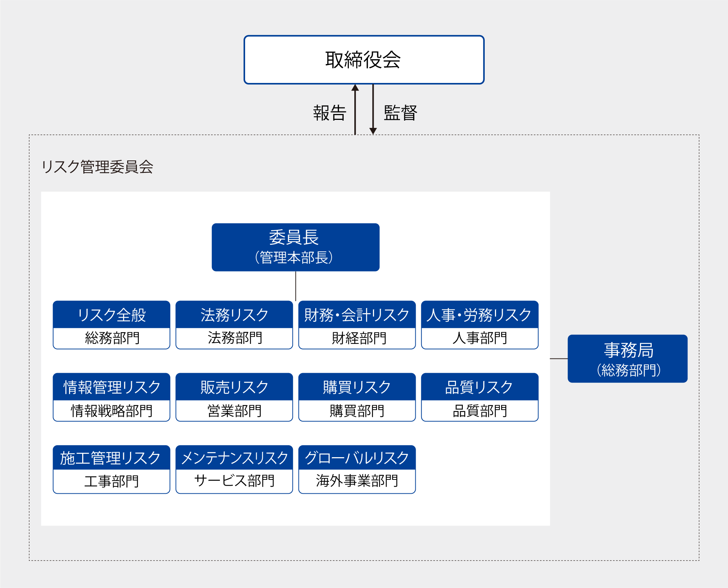Click the 販売リスク header
728x588 pixels.
point(234,387)
